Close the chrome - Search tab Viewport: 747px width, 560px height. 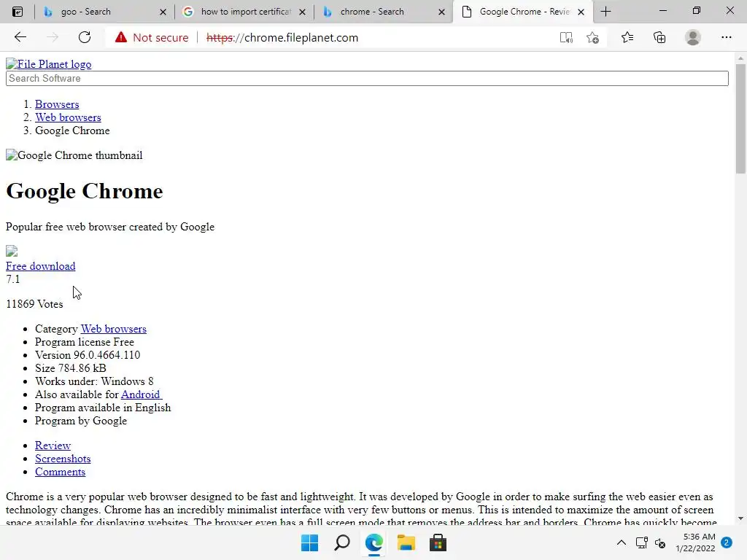(x=441, y=12)
